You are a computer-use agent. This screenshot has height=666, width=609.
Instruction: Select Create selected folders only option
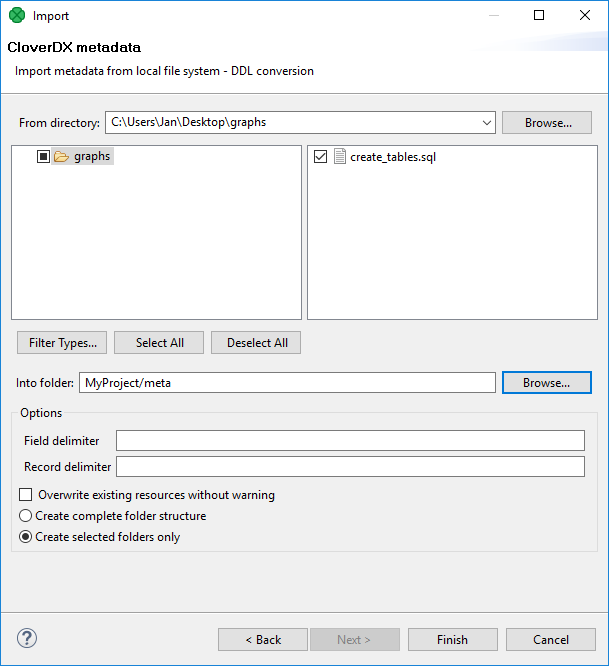(26, 537)
